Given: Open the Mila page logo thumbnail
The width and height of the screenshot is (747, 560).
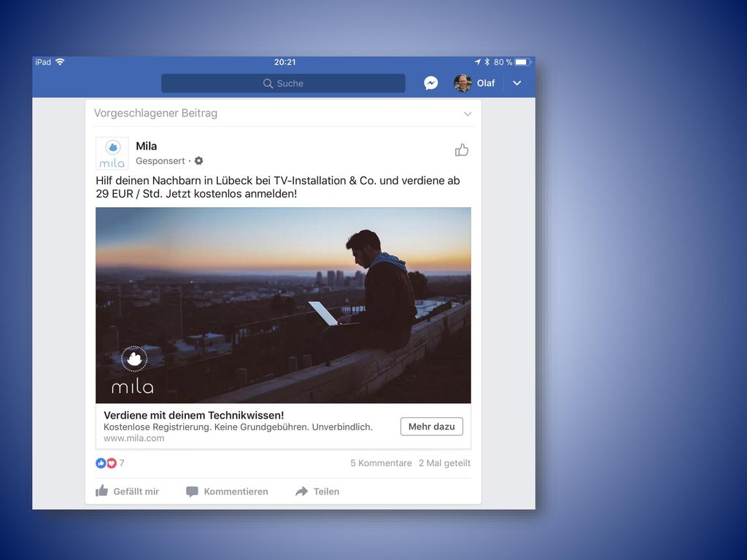Looking at the screenshot, I should pos(112,153).
